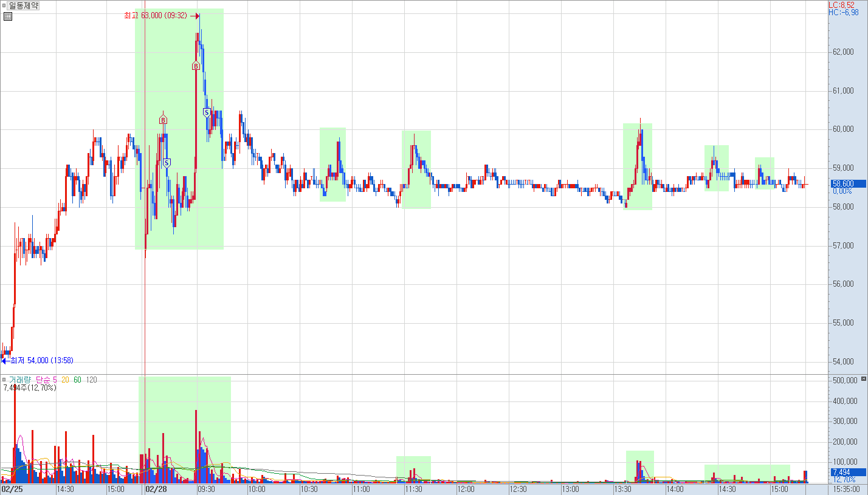
Task: Click the 7,494주(12.70%) volume readout
Action: tap(30, 387)
